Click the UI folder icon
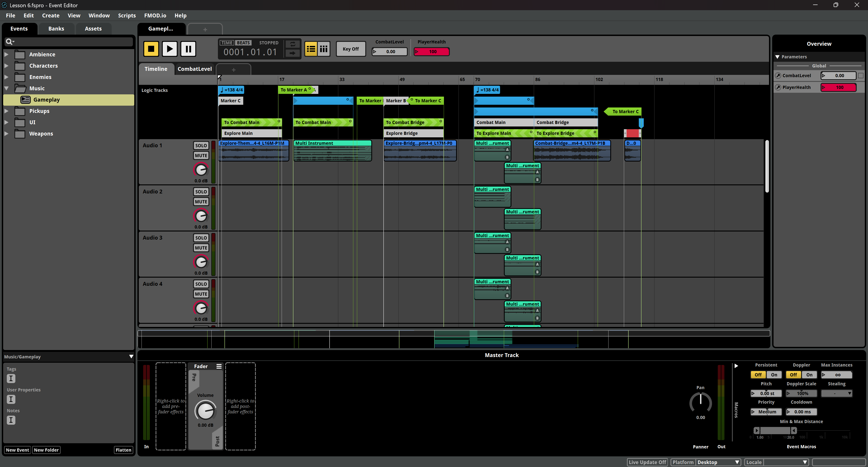 point(20,122)
